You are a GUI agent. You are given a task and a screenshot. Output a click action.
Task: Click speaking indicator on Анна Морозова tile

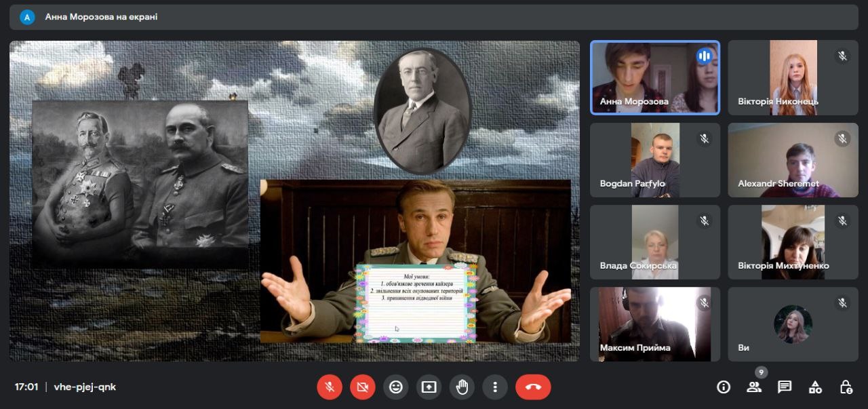(704, 56)
